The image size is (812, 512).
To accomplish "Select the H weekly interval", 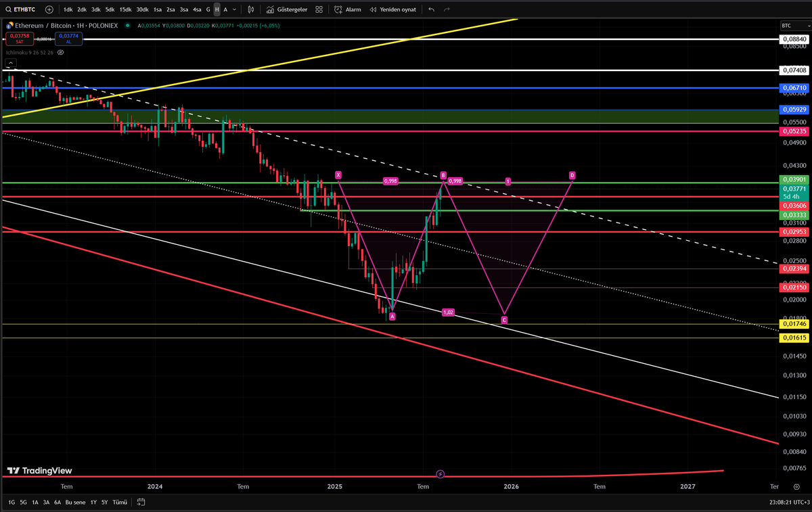I will point(217,10).
